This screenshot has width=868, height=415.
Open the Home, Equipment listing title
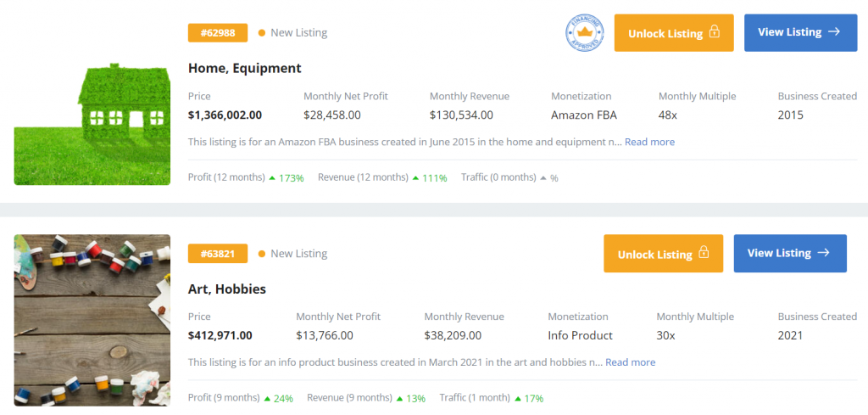pos(244,68)
